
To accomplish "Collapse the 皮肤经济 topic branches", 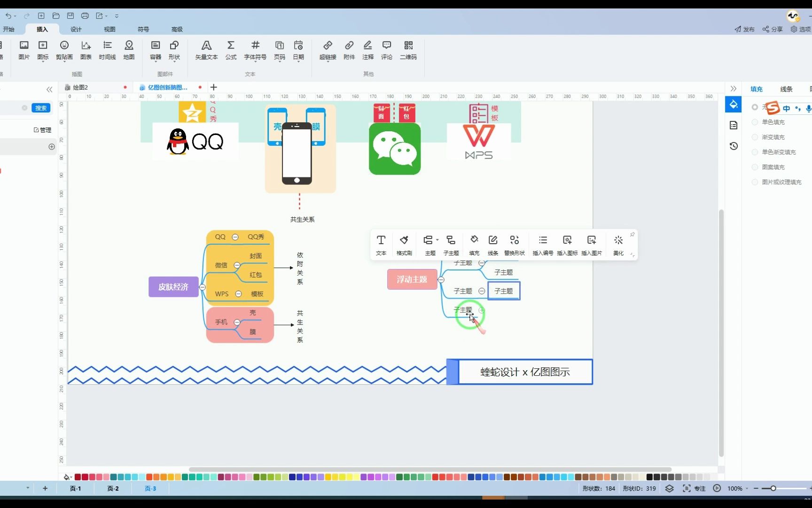I will [x=203, y=287].
